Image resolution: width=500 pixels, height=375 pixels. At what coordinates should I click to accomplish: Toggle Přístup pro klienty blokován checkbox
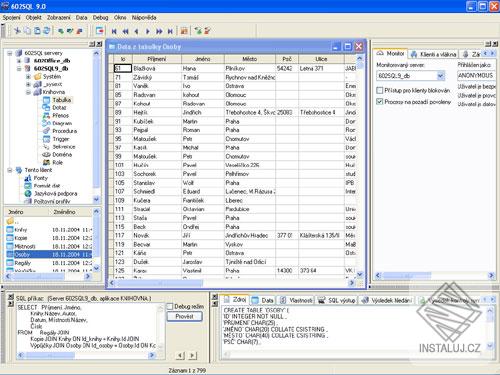click(380, 90)
